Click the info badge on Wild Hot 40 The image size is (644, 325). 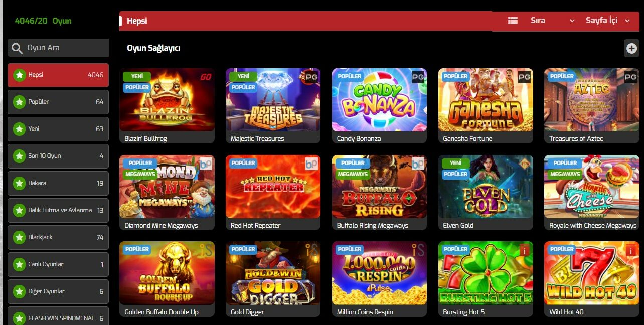point(631,250)
